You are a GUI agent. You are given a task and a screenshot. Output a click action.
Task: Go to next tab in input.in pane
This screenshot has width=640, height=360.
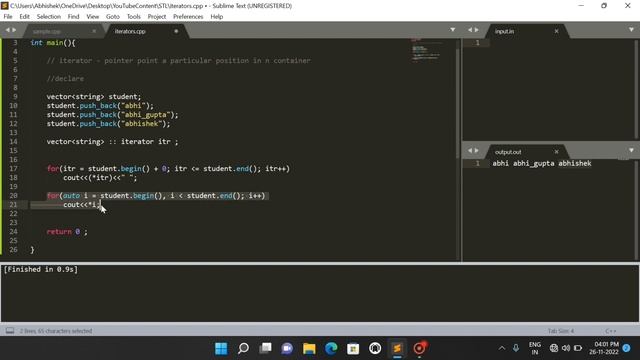point(476,30)
